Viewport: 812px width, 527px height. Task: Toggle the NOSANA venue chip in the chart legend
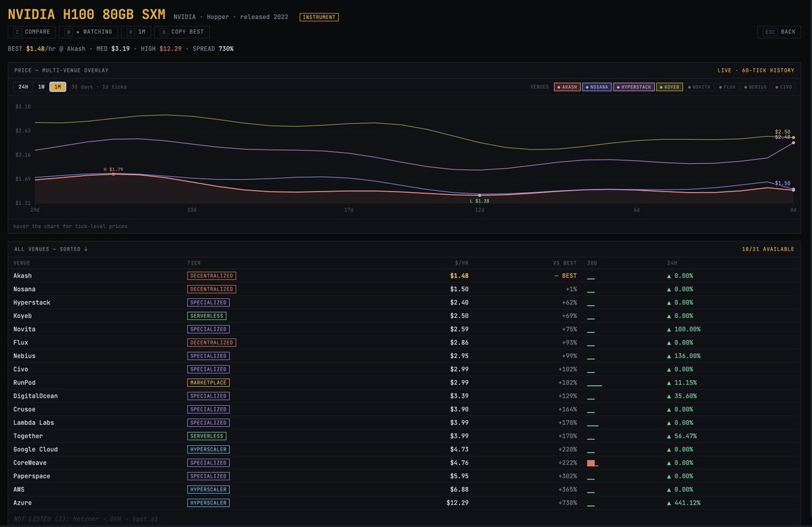pos(597,87)
